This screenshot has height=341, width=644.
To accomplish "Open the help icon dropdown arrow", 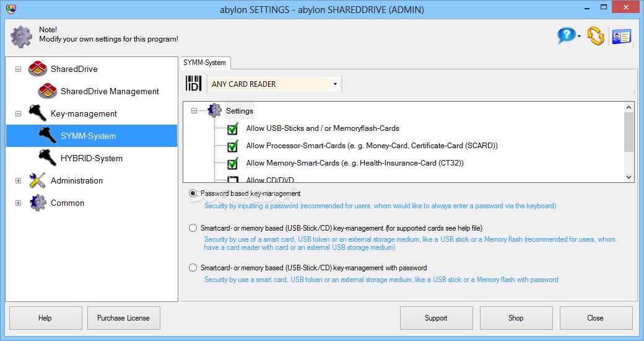I will point(579,36).
